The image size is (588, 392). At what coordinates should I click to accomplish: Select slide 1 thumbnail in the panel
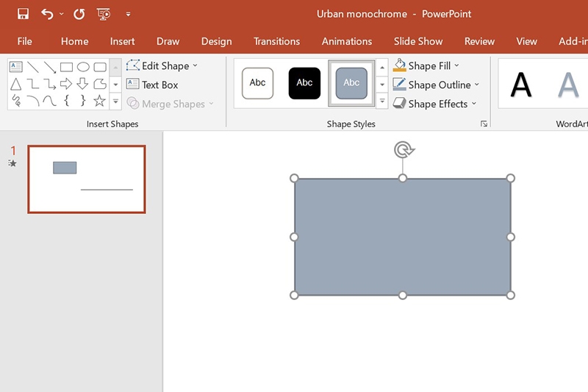[87, 179]
